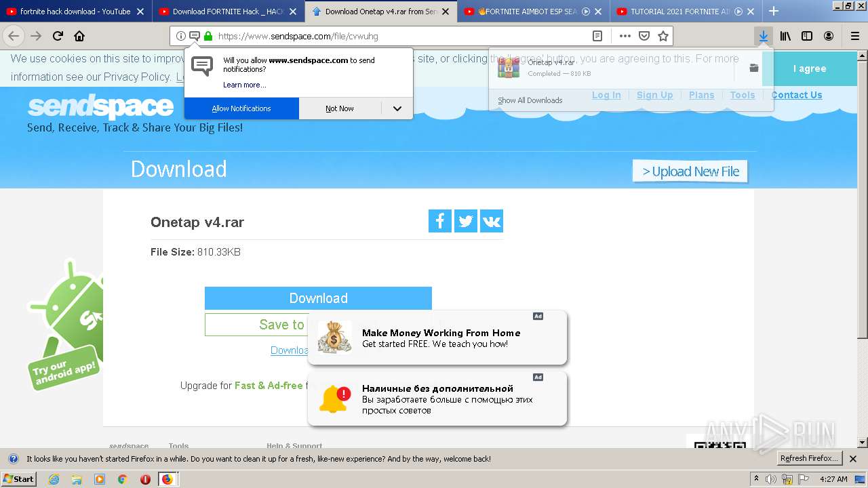This screenshot has width=868, height=488.
Task: Open Internet Explorer from taskbar
Action: click(x=54, y=479)
